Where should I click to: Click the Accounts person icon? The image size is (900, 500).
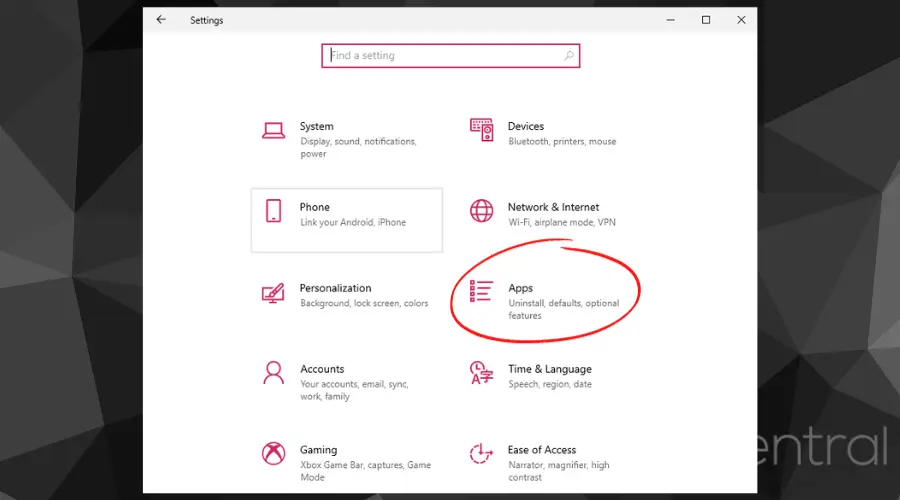coord(273,373)
